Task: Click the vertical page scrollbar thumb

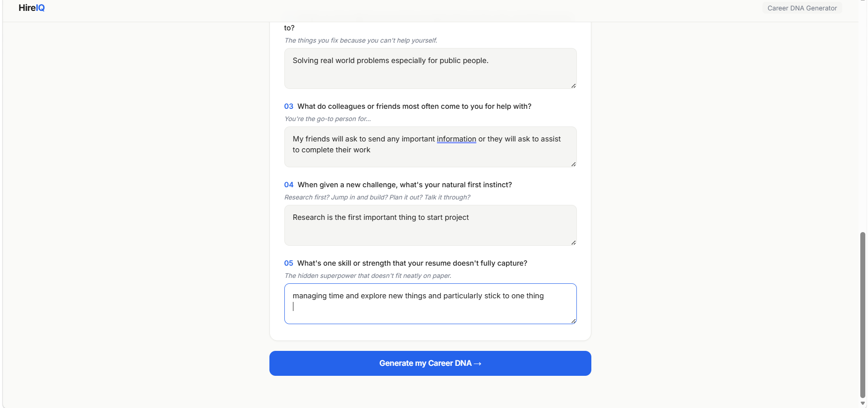Action: 863,315
